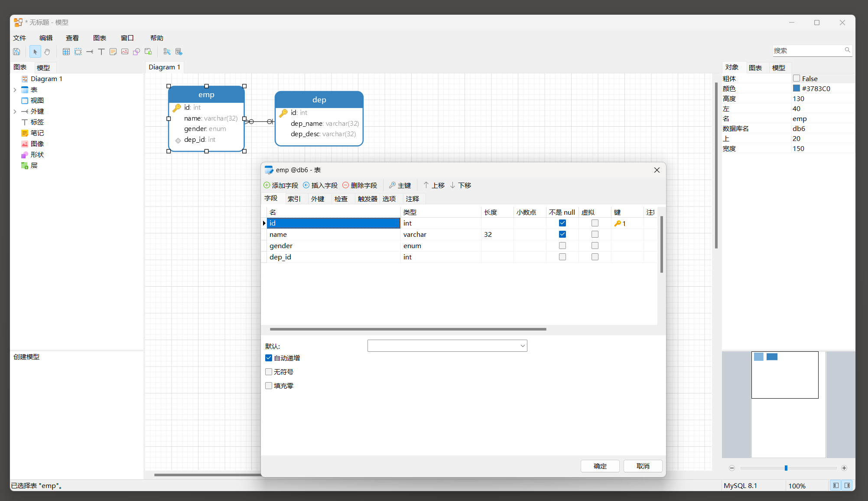Open the 文件 menu
This screenshot has height=501, width=868.
coord(20,38)
